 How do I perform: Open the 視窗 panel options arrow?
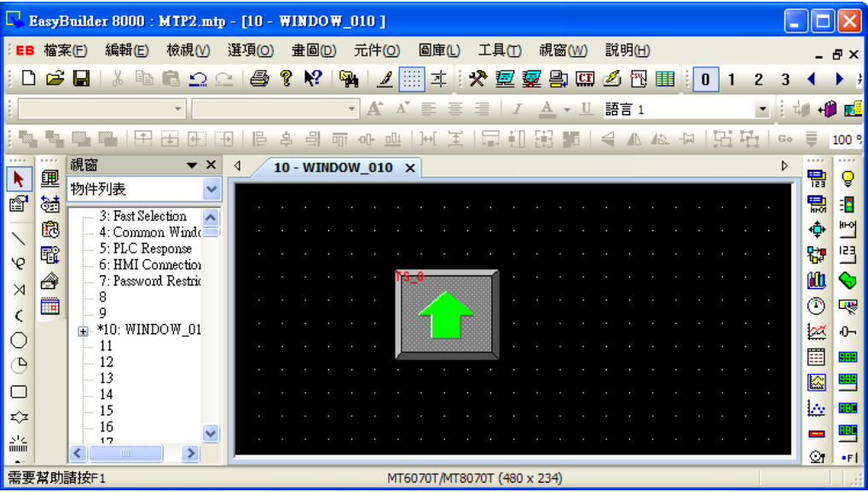(x=192, y=165)
